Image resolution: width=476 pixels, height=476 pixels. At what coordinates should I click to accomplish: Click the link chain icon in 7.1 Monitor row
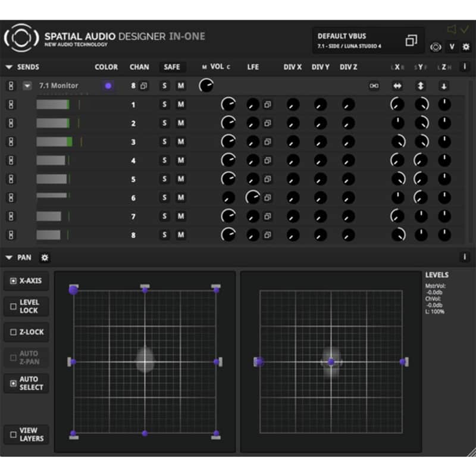pyautogui.click(x=374, y=86)
